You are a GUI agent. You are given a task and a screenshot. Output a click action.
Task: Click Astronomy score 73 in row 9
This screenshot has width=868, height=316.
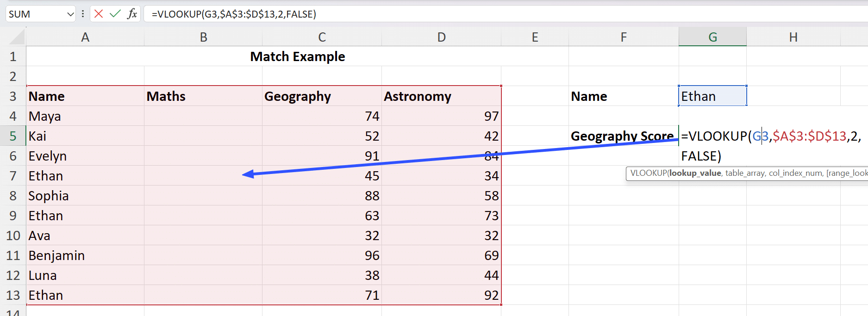441,216
